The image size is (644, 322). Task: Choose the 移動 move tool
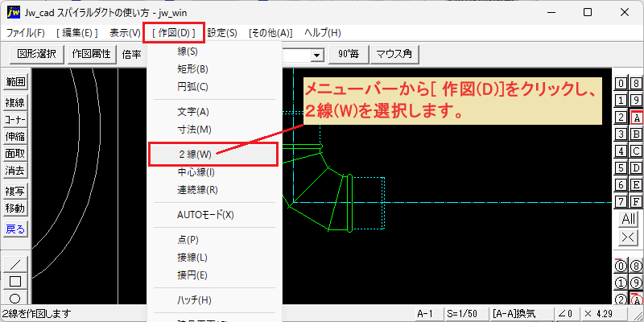pyautogui.click(x=15, y=208)
